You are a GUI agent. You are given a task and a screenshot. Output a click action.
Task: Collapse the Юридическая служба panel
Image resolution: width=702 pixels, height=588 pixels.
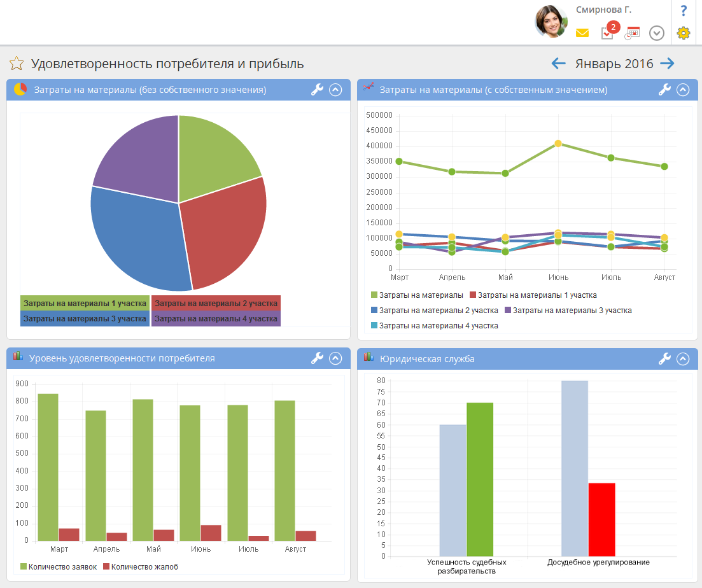coord(683,359)
